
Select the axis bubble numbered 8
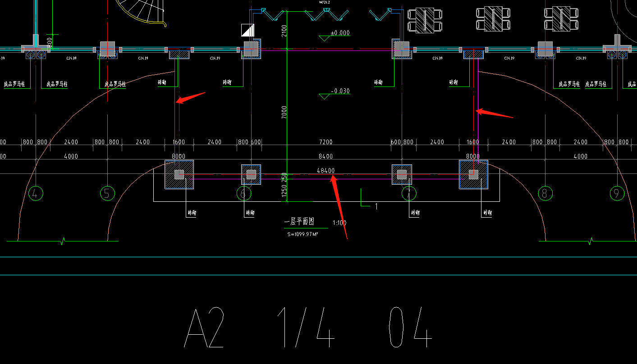pyautogui.click(x=545, y=194)
